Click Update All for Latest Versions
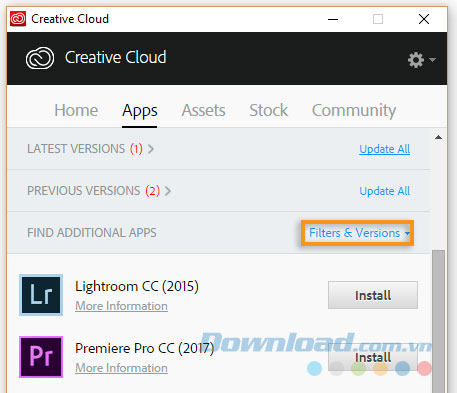Viewport: 457px width, 393px height. (x=385, y=149)
